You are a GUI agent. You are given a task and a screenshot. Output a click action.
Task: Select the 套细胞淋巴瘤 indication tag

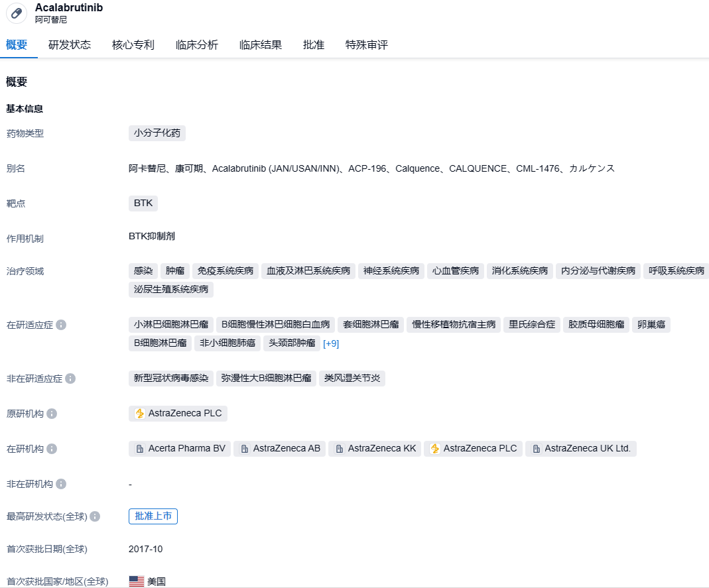click(x=371, y=325)
